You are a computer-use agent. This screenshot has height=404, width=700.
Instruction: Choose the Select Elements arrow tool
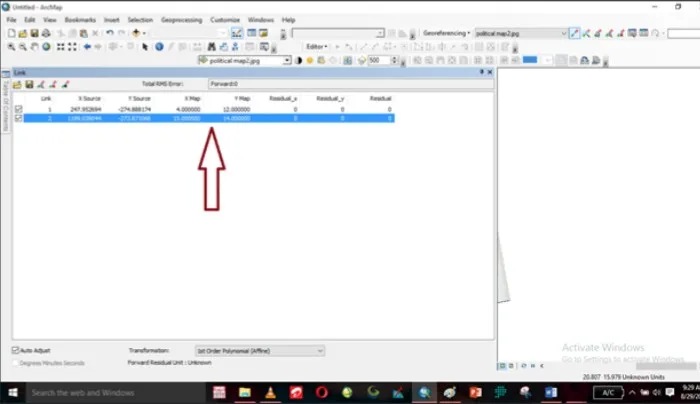click(x=145, y=47)
